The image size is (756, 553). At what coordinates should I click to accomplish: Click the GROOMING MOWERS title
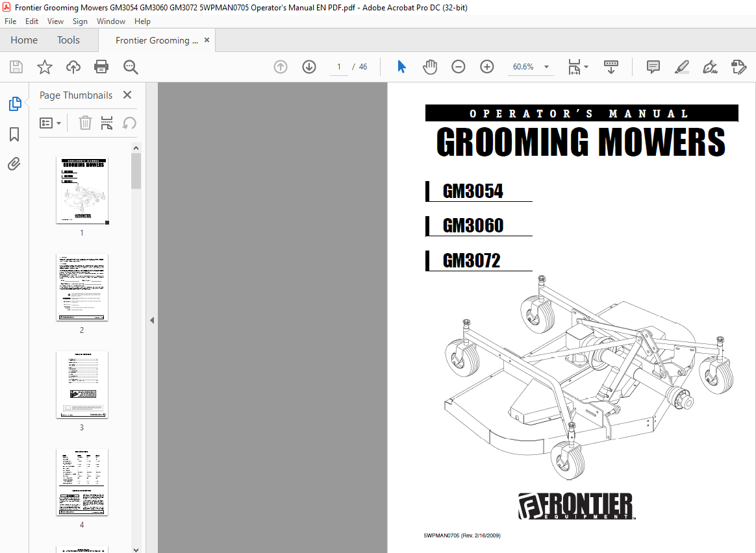pyautogui.click(x=581, y=142)
